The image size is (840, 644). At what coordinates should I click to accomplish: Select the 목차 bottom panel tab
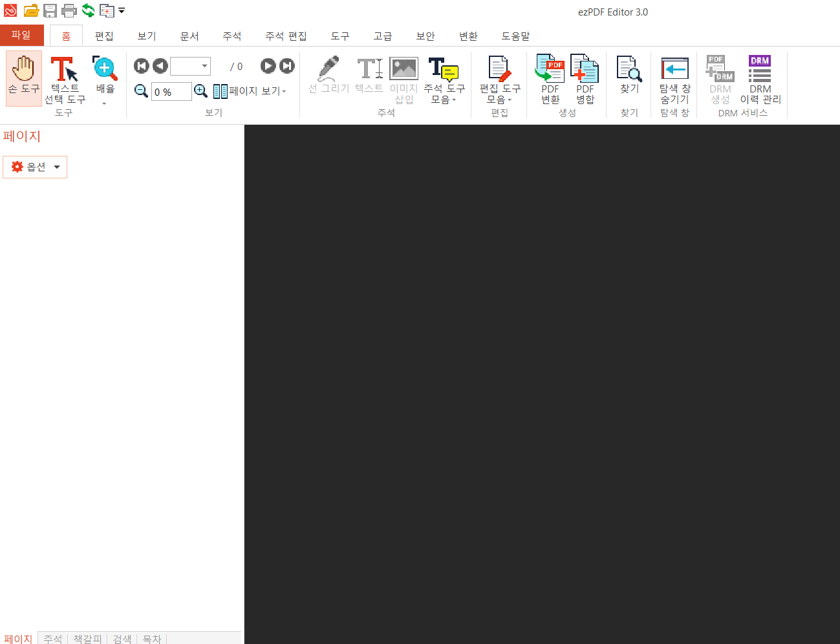[x=152, y=638]
